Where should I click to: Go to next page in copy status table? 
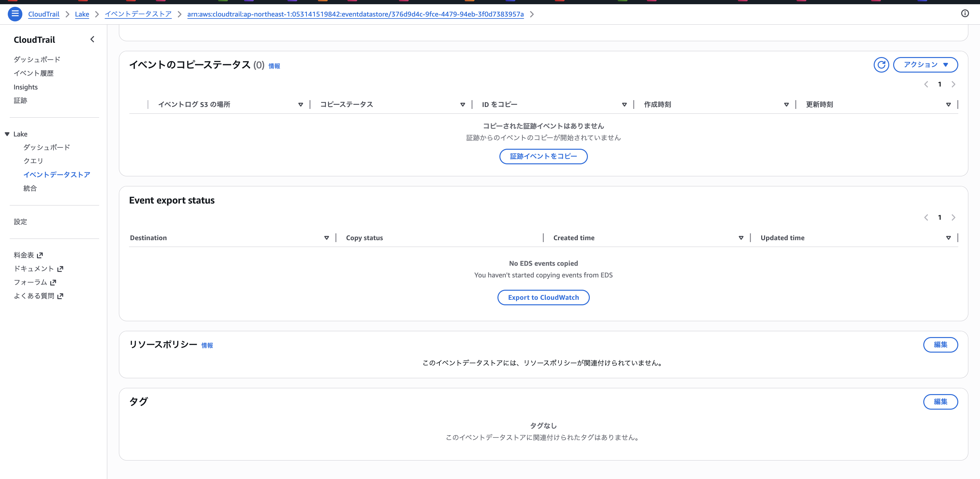click(953, 85)
